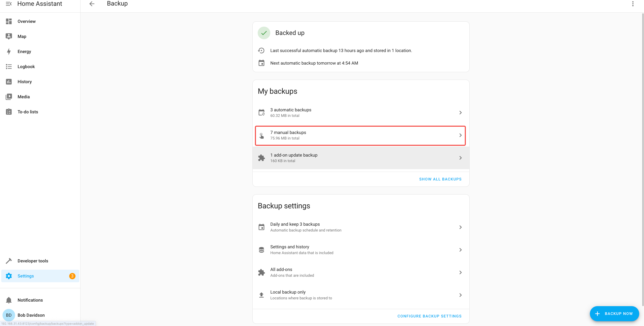Click the To-do lists clipboard icon

(x=9, y=112)
